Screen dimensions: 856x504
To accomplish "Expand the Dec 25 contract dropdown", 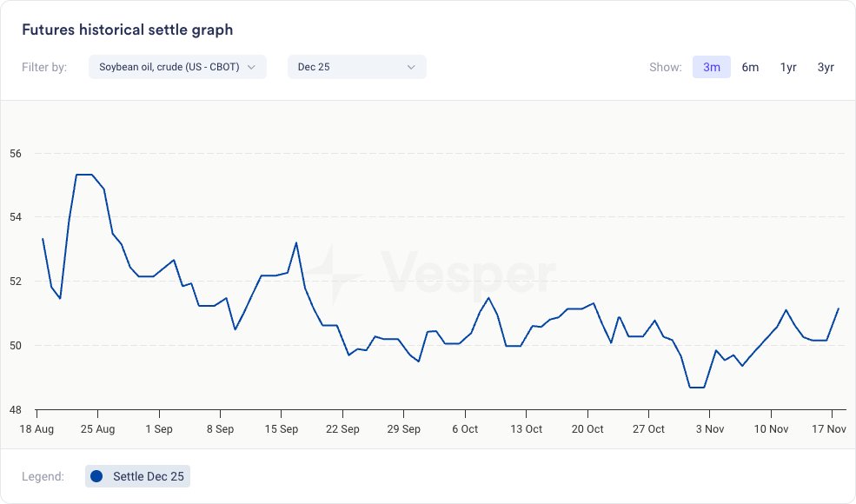I will [356, 67].
